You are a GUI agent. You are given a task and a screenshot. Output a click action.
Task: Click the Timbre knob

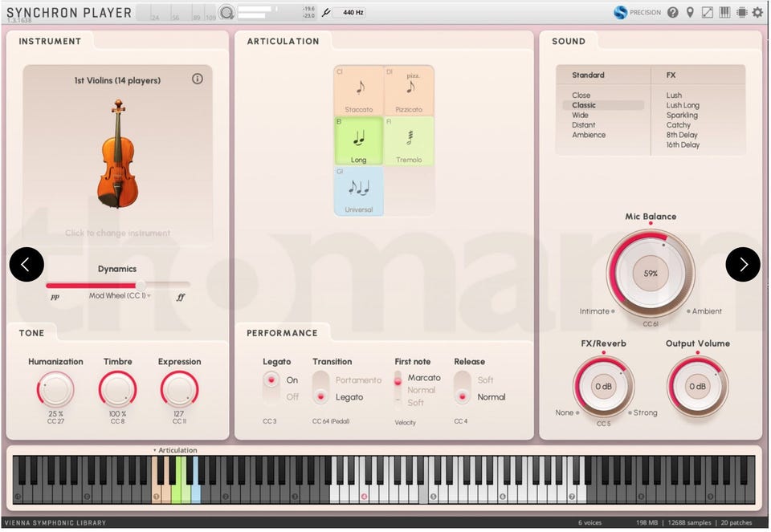tap(117, 389)
